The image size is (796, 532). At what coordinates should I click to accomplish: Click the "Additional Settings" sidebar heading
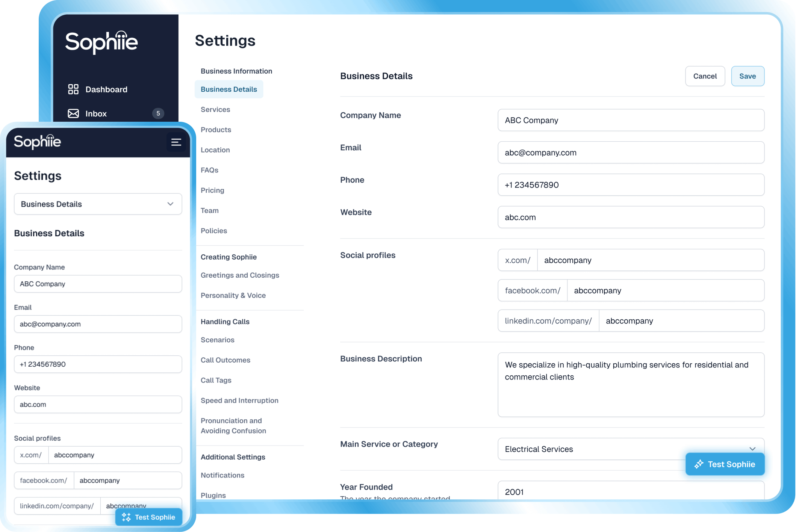coord(233,457)
